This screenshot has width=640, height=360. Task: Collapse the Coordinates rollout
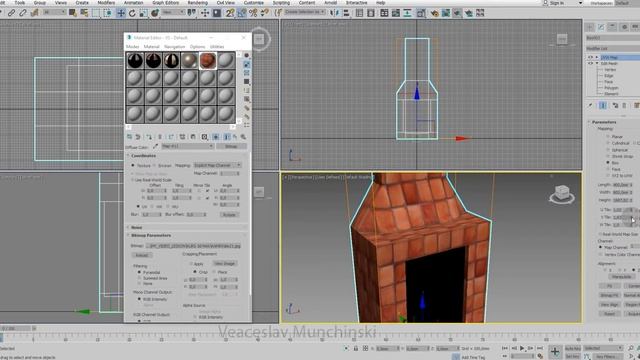[143, 156]
